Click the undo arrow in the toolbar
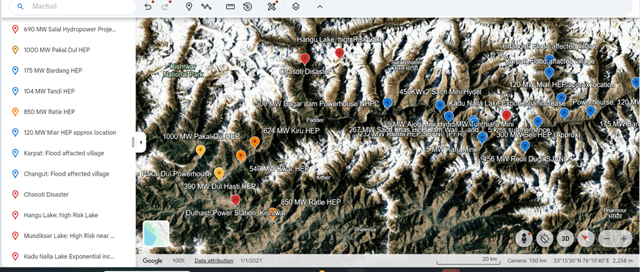 [x=148, y=7]
